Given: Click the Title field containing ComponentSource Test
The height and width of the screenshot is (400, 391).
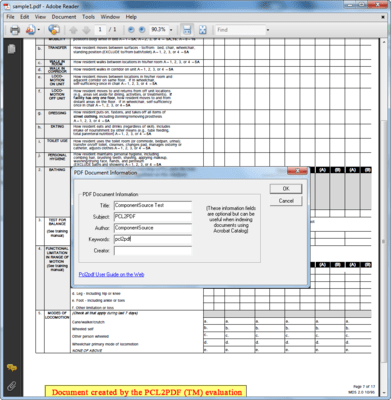Looking at the screenshot, I should pos(153,205).
